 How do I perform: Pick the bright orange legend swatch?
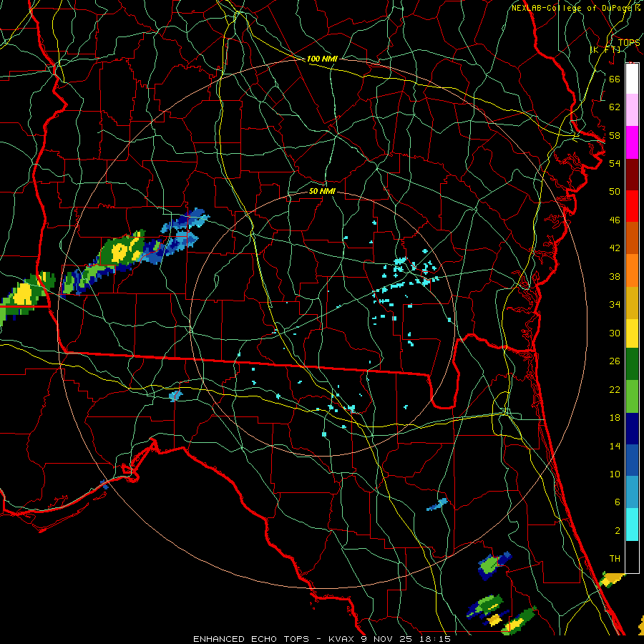point(632,270)
